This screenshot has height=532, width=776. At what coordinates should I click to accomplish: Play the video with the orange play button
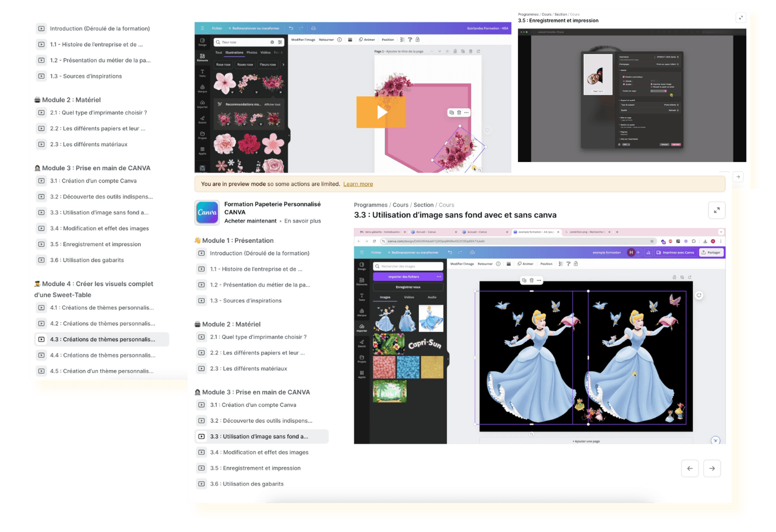click(382, 112)
